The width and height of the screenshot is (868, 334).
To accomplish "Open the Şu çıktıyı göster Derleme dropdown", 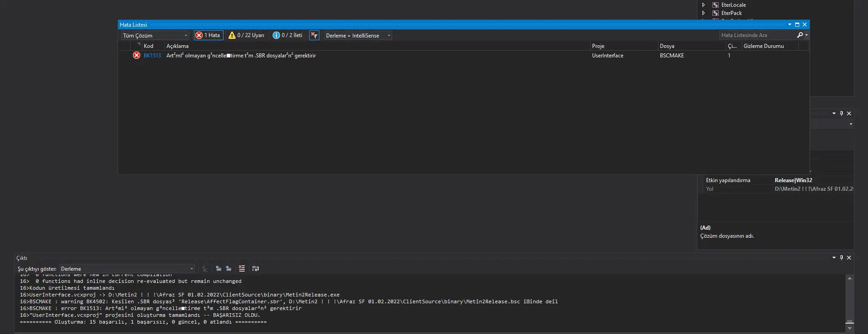I will pyautogui.click(x=127, y=268).
